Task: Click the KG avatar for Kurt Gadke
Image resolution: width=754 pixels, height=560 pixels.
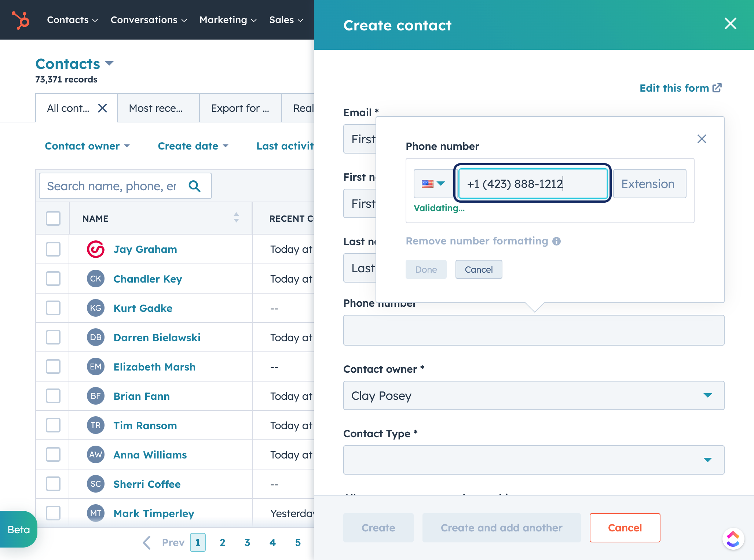Action: pyautogui.click(x=96, y=308)
